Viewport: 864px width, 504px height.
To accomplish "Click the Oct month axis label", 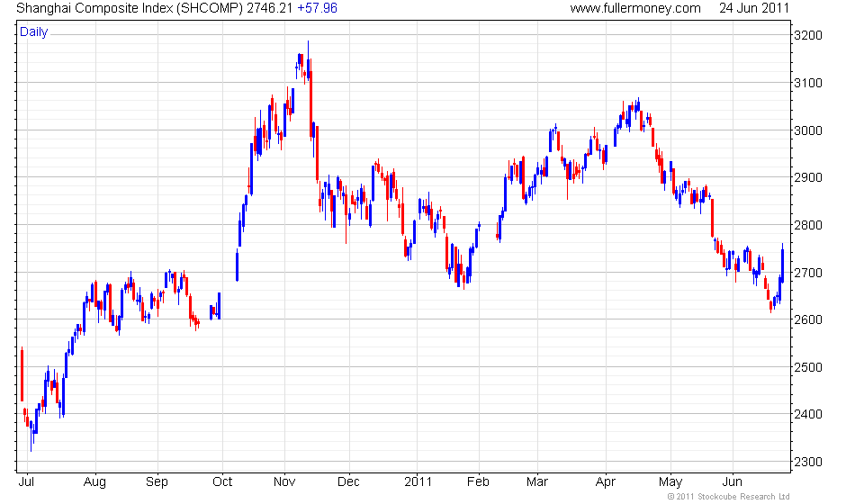I will coord(222,482).
